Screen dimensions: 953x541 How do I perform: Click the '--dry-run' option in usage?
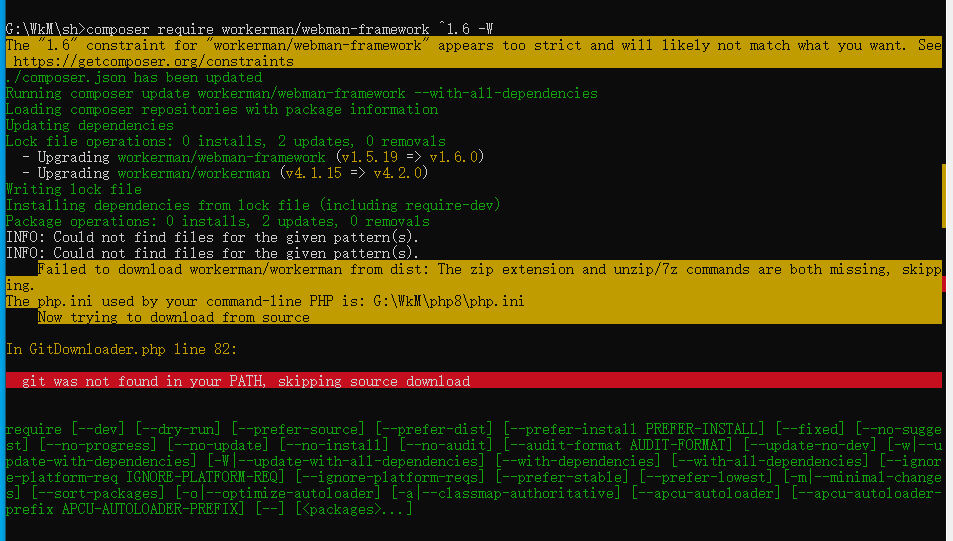tap(178, 429)
